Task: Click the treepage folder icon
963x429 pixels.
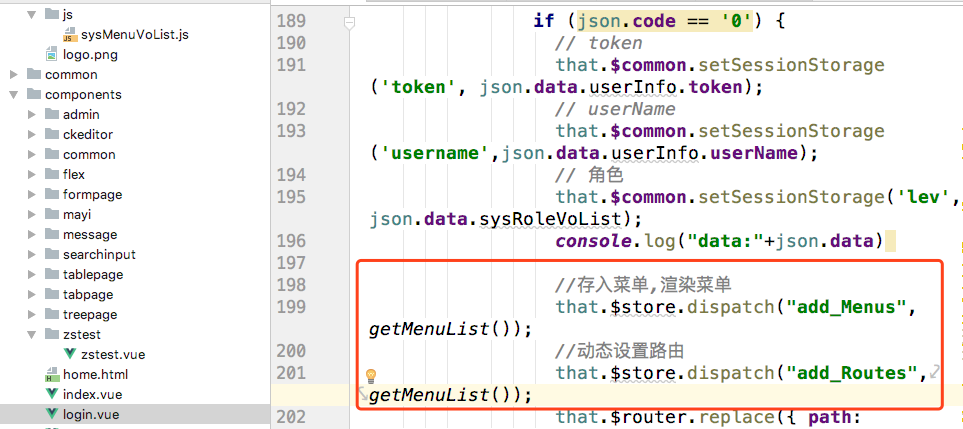Action: (52, 314)
